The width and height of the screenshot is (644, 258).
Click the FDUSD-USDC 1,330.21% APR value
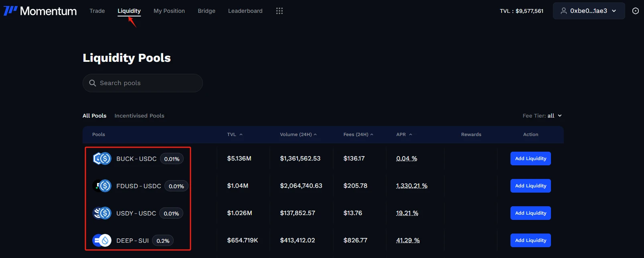click(411, 186)
